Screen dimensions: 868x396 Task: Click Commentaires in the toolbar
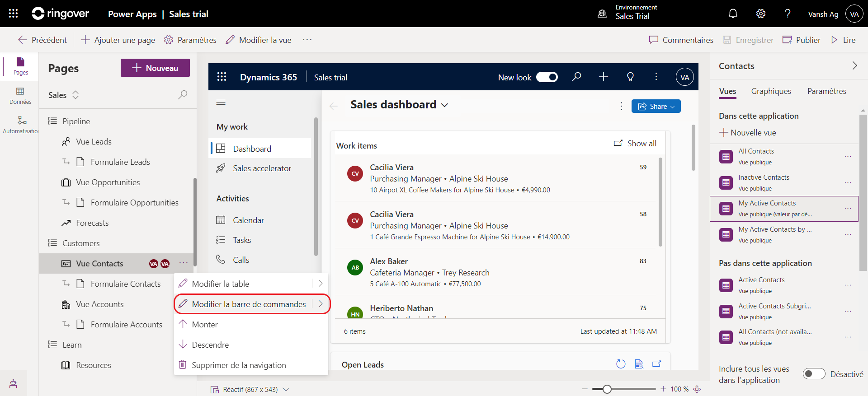[681, 40]
